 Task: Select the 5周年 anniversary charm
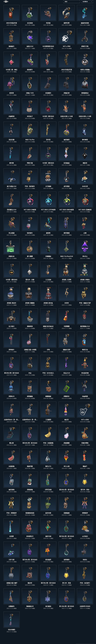click(x=48, y=60)
